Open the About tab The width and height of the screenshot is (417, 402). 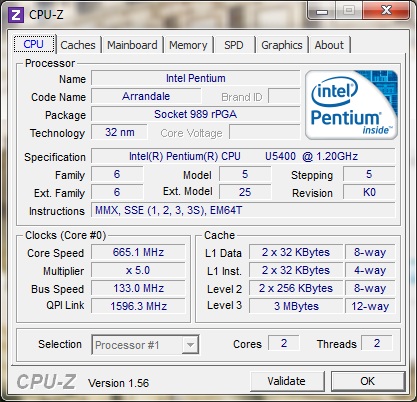[x=329, y=45]
